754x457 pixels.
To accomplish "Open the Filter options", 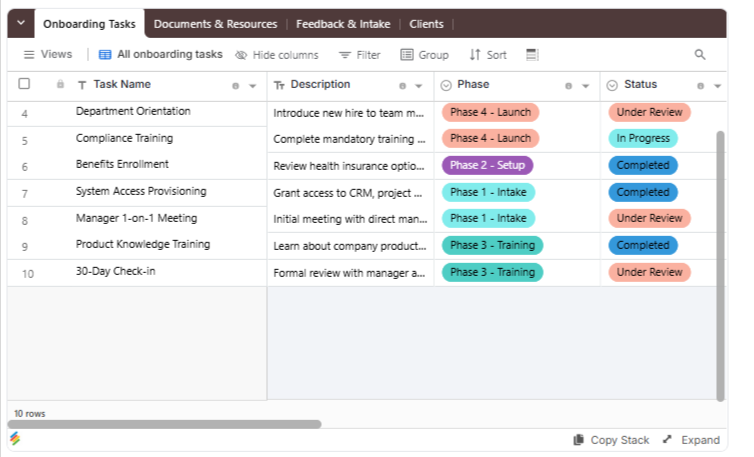I will click(x=359, y=55).
